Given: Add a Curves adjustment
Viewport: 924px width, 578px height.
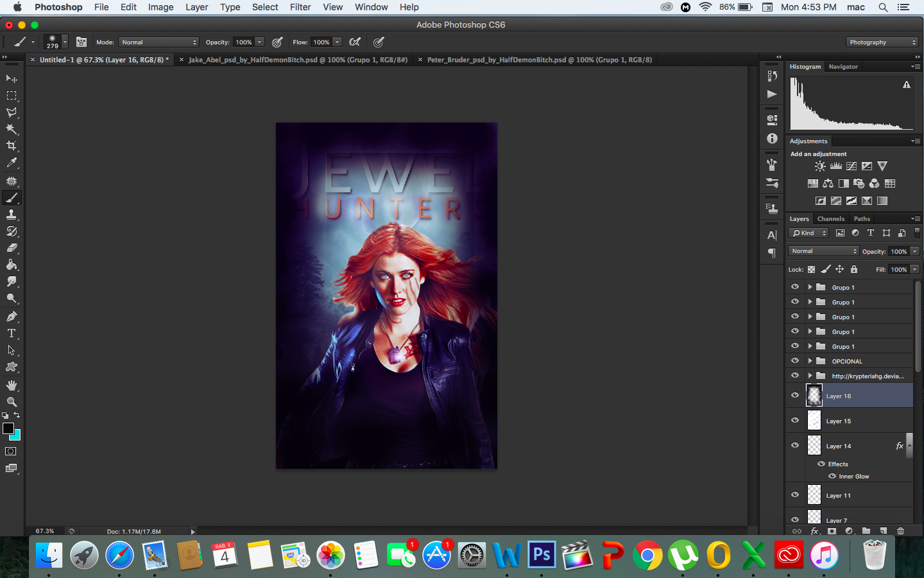Looking at the screenshot, I should click(x=851, y=166).
